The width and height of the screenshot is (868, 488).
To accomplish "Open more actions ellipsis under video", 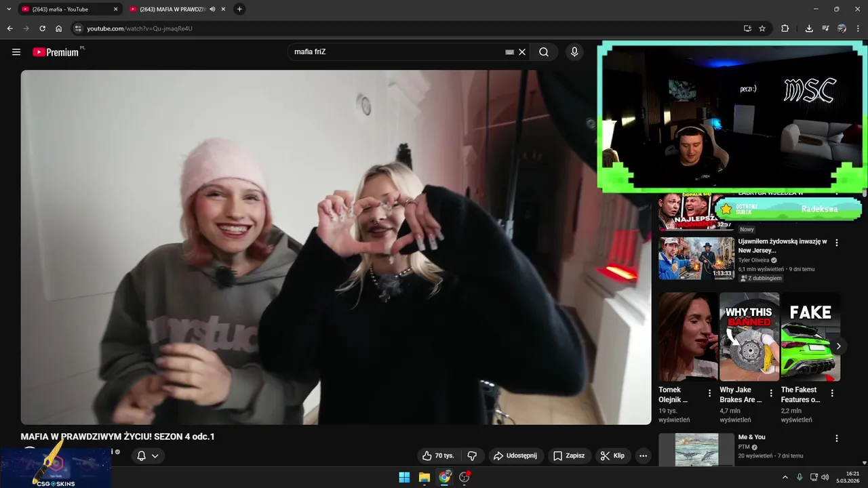I will point(644,455).
